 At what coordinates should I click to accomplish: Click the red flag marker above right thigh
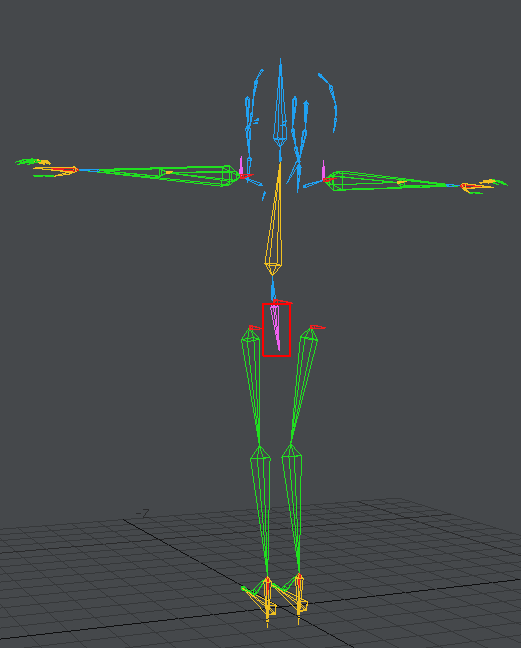[317, 327]
